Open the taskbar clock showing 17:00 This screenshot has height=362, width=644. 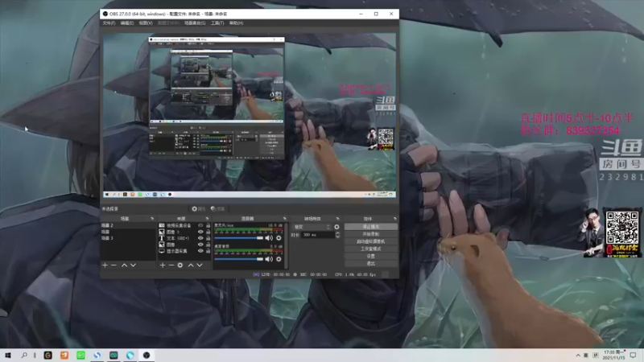point(614,356)
